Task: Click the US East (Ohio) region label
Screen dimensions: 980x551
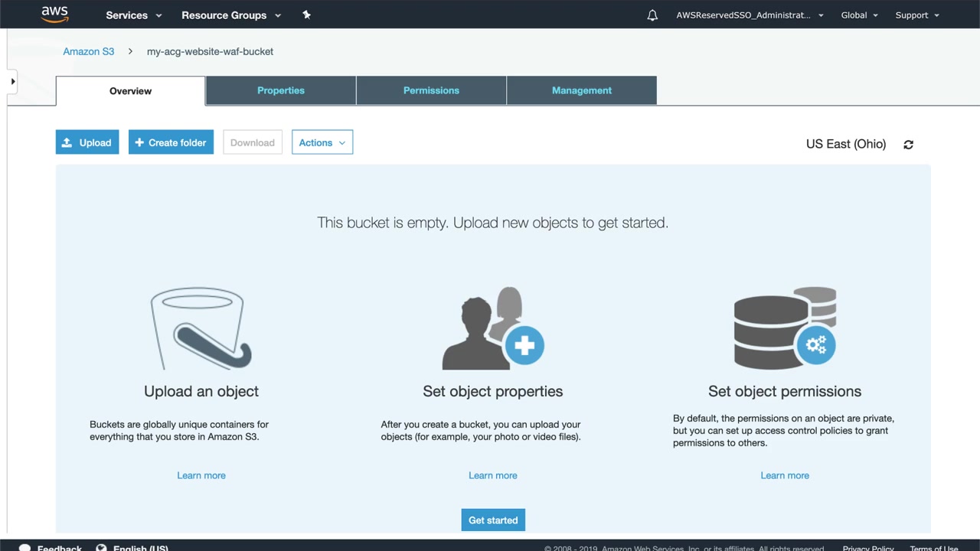Action: coord(846,144)
